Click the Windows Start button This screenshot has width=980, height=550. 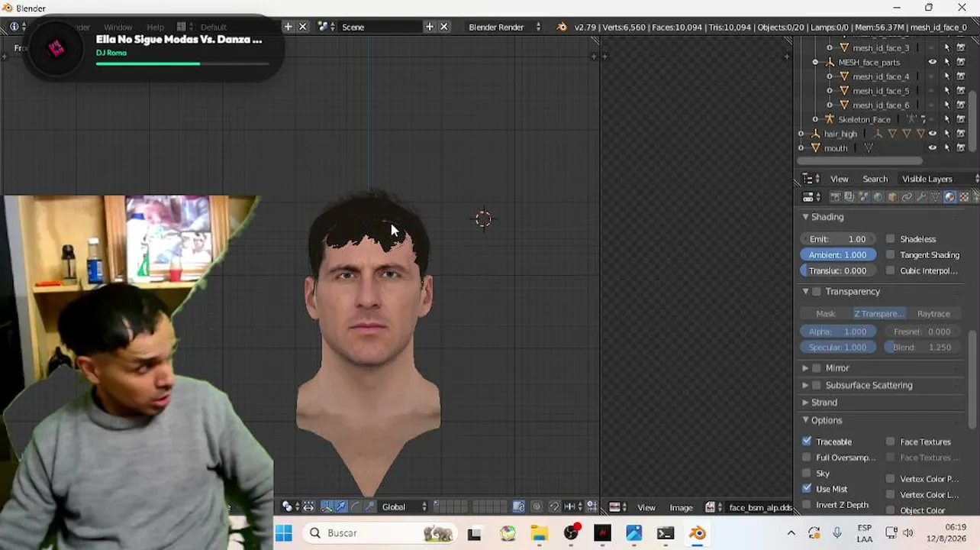pos(284,533)
